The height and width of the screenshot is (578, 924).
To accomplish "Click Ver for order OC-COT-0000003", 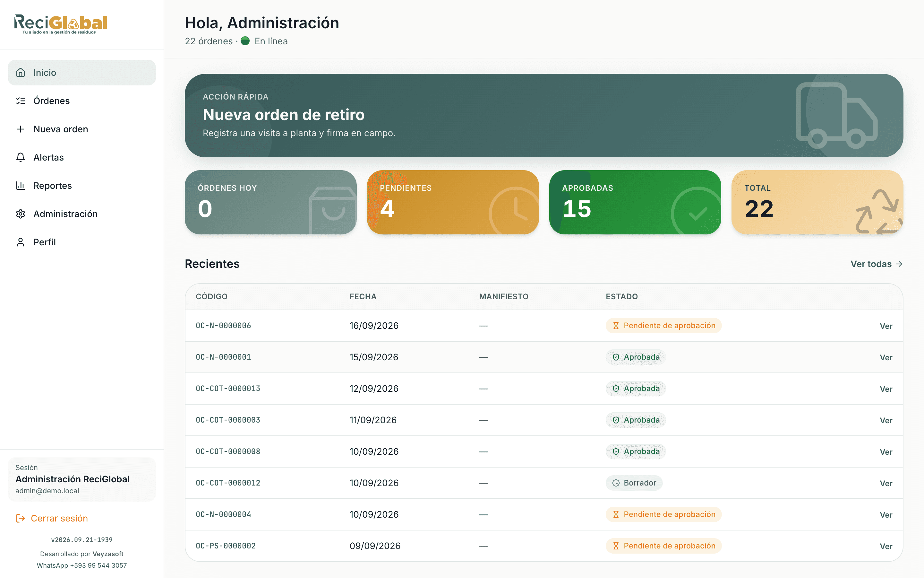I will click(x=886, y=421).
